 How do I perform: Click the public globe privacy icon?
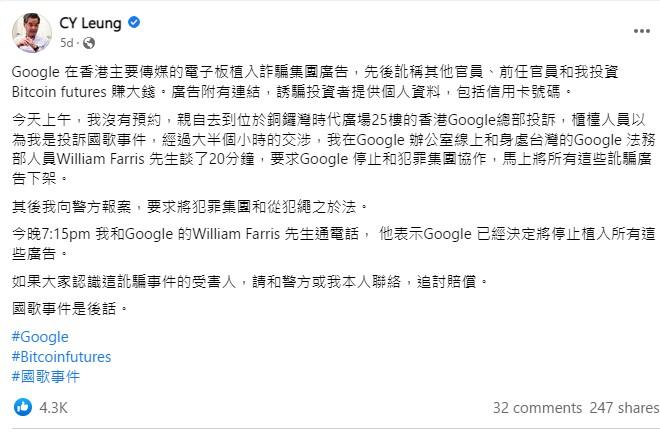coord(89,43)
